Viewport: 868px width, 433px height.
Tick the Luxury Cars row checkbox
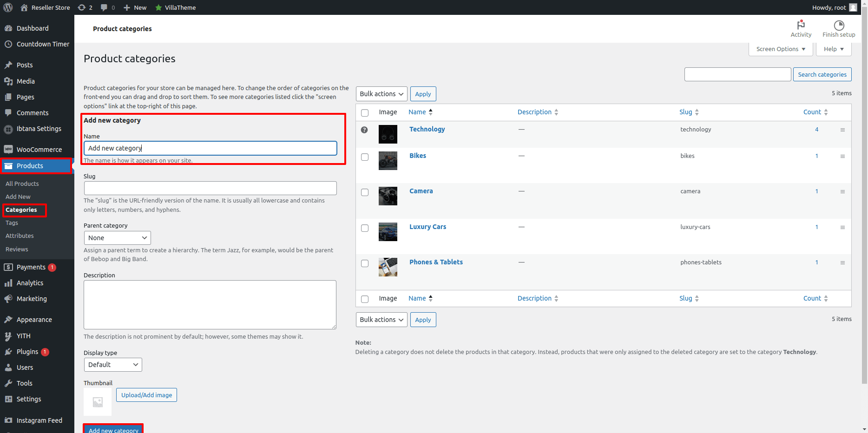coord(365,228)
